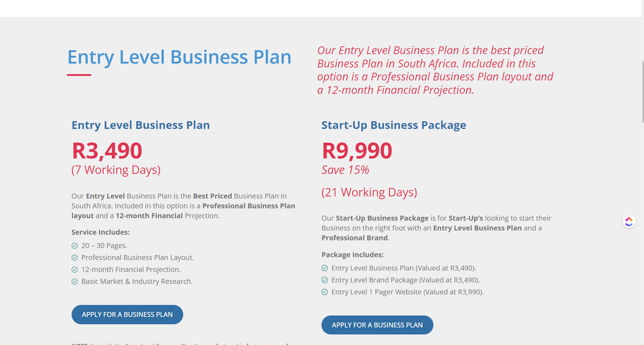Click the R9,990 price text

(x=357, y=151)
